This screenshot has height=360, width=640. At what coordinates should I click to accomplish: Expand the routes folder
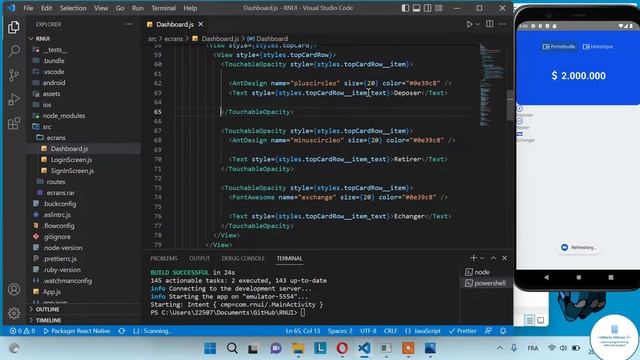56,182
